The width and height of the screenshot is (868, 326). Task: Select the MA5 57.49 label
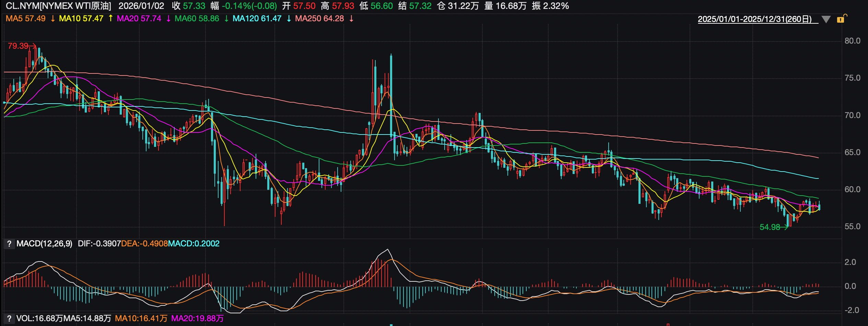[25, 19]
